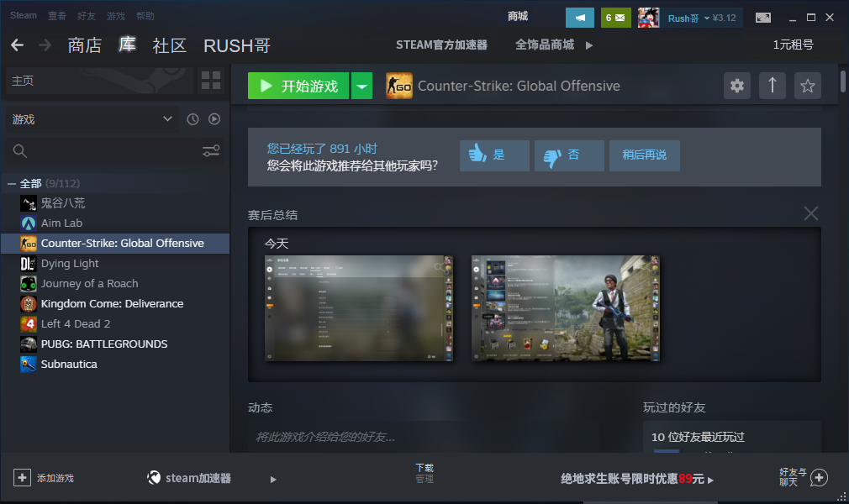Open the 下载 管理 downloads manager
The height and width of the screenshot is (504, 849).
pos(424,473)
